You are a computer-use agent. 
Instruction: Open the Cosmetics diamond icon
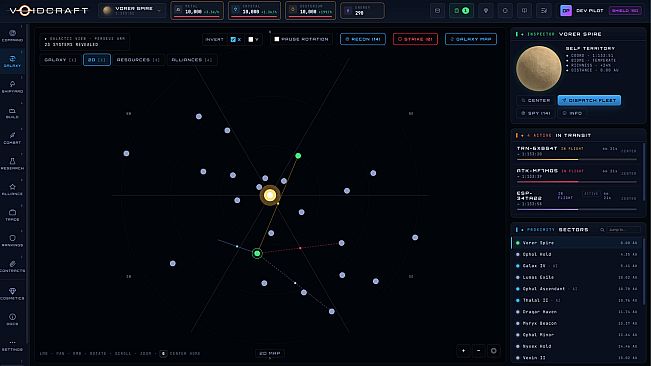12,291
